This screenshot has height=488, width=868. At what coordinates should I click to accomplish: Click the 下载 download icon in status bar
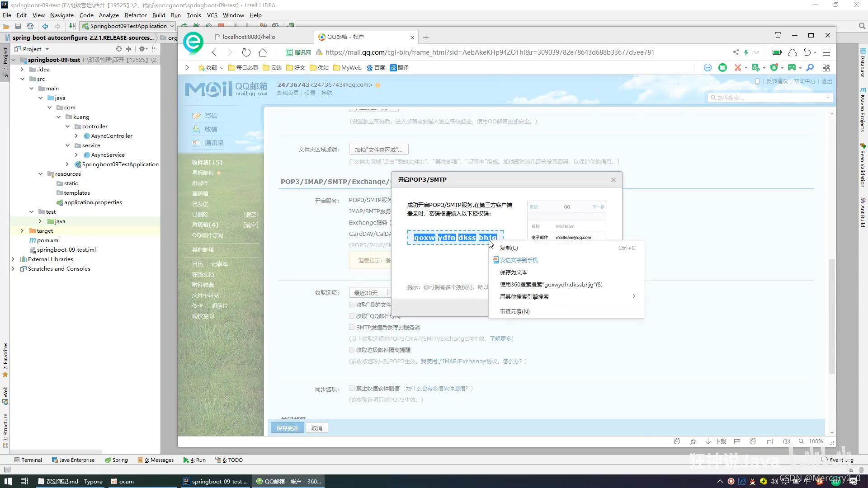coord(716,441)
